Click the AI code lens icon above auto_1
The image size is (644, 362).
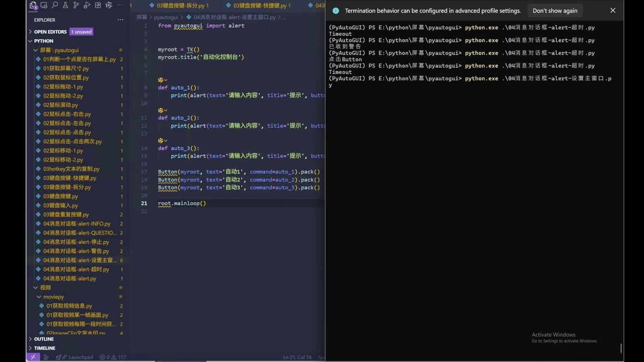tap(162, 80)
